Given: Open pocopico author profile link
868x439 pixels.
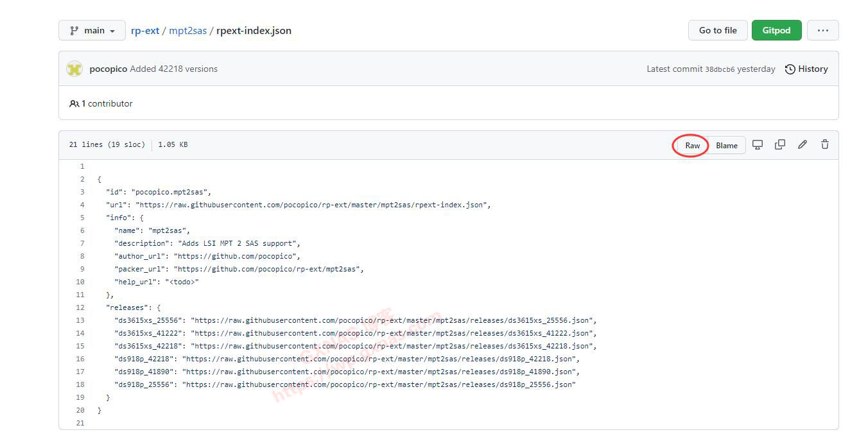Looking at the screenshot, I should [x=108, y=69].
